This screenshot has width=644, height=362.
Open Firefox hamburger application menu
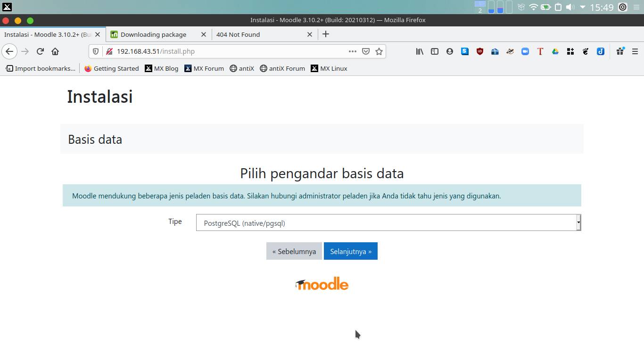[x=635, y=51]
